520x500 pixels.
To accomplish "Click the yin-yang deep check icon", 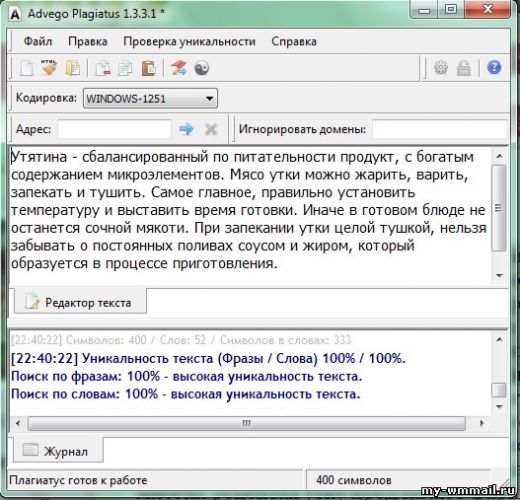I will (202, 68).
